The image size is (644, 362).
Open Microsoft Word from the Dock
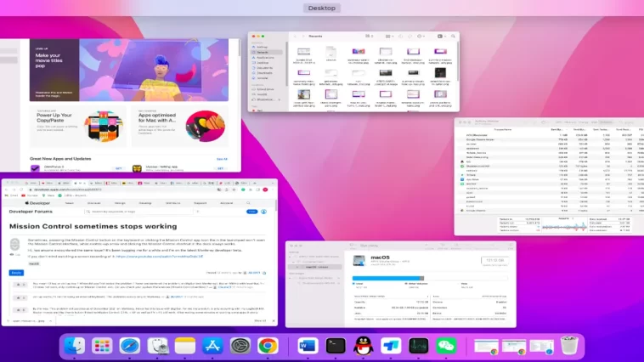click(x=308, y=346)
